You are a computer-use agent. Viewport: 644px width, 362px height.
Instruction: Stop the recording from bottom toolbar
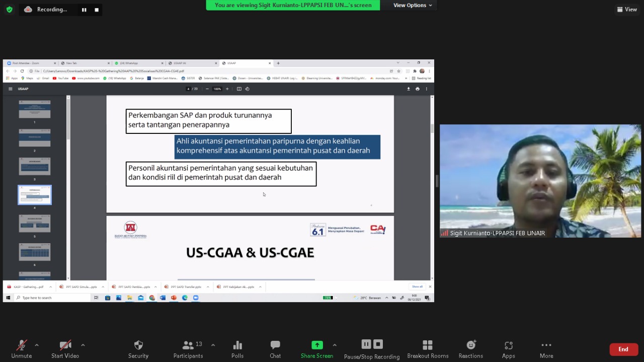click(378, 344)
